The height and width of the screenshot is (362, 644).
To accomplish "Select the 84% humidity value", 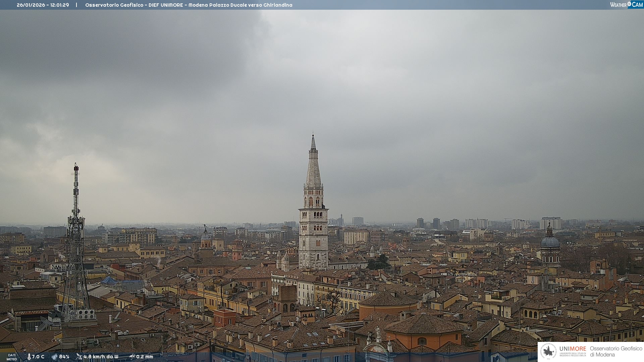I will [64, 357].
